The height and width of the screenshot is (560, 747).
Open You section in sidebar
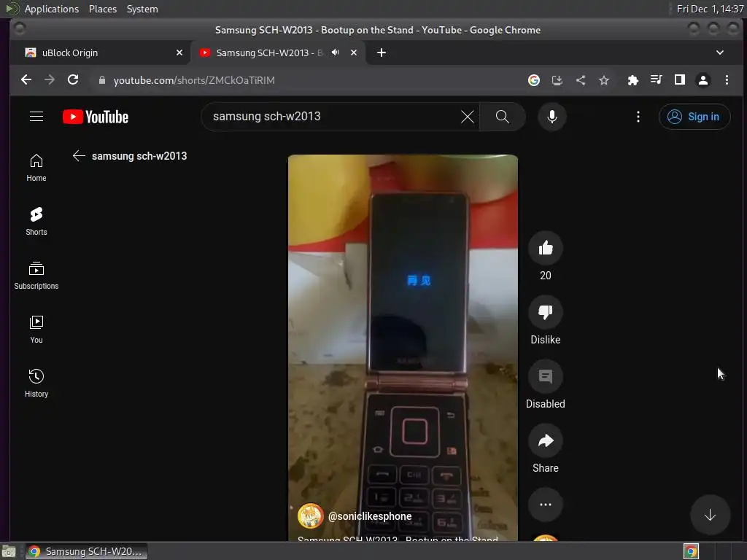click(36, 330)
